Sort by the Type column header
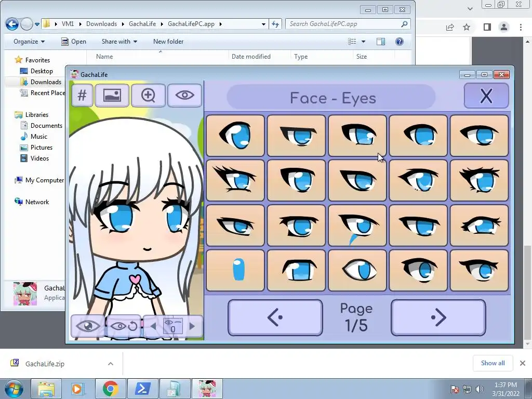 (x=301, y=57)
